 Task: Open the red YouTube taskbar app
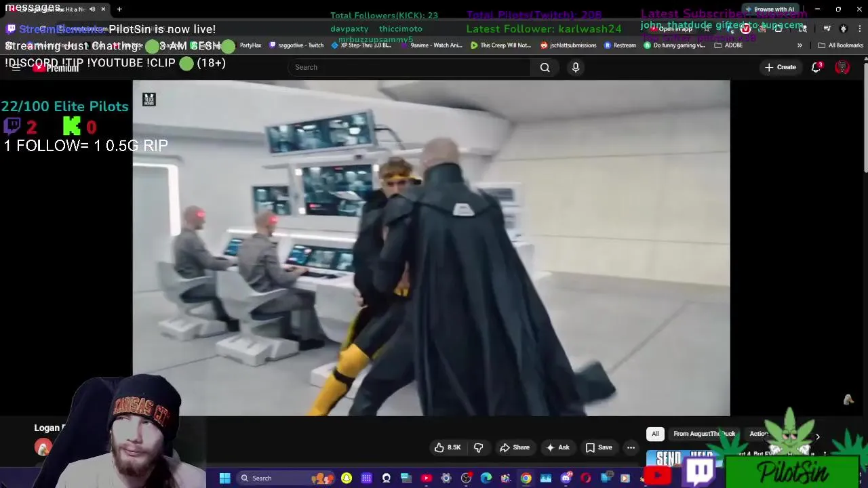(x=426, y=479)
